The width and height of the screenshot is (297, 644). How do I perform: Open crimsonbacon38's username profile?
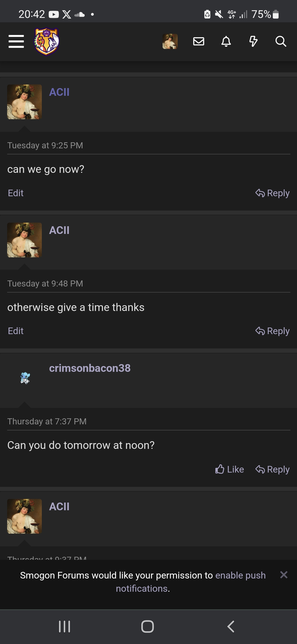tap(90, 368)
